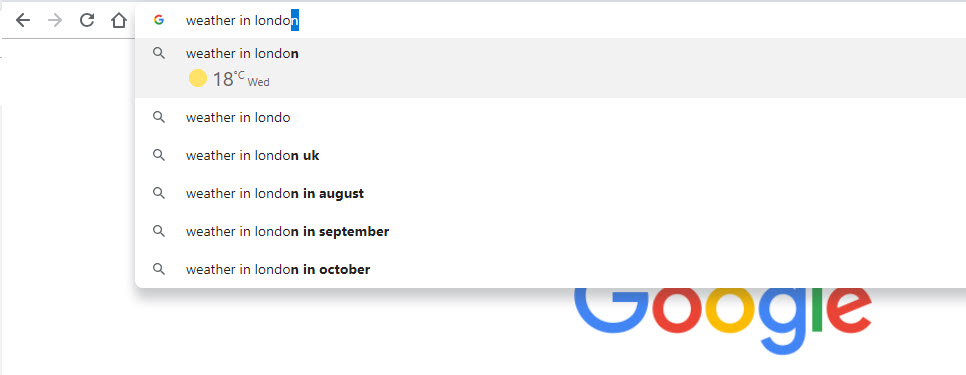
Task: Select 'weather in london in august' suggestion
Action: [550, 193]
